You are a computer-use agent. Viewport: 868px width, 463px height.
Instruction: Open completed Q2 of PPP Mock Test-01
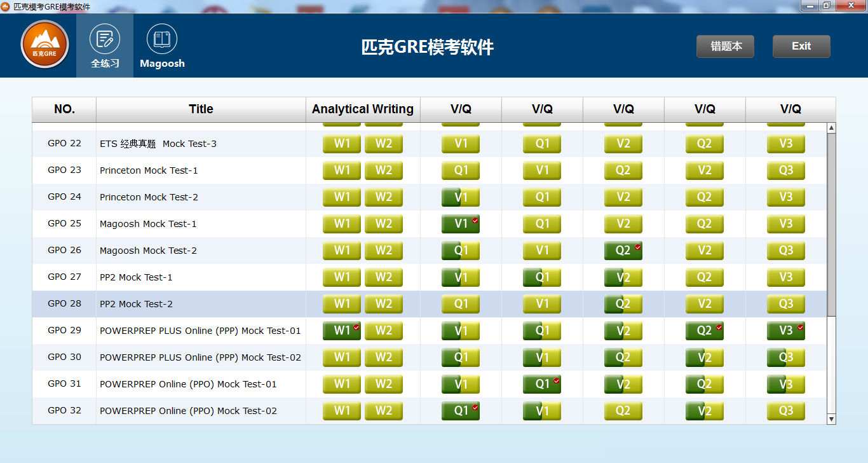pos(705,331)
